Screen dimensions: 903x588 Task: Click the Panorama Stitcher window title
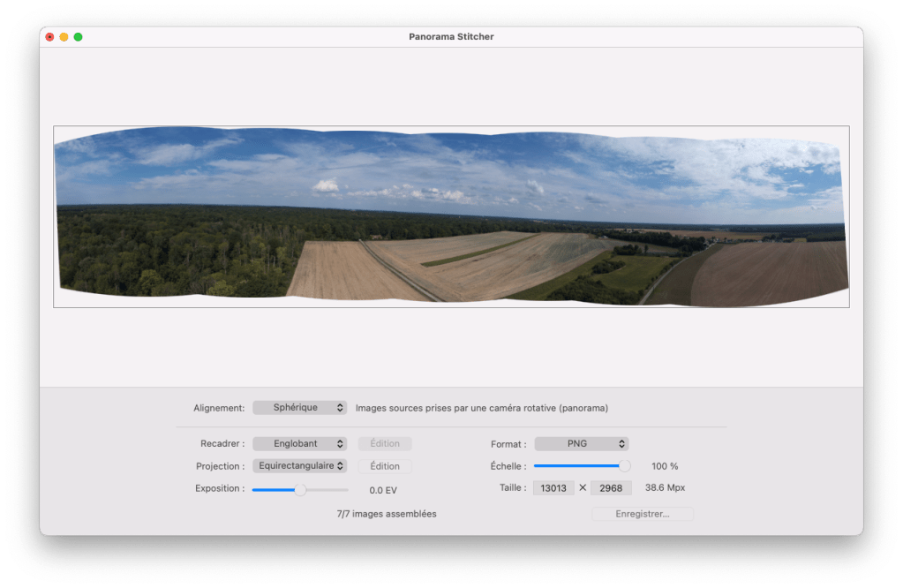pyautogui.click(x=451, y=37)
